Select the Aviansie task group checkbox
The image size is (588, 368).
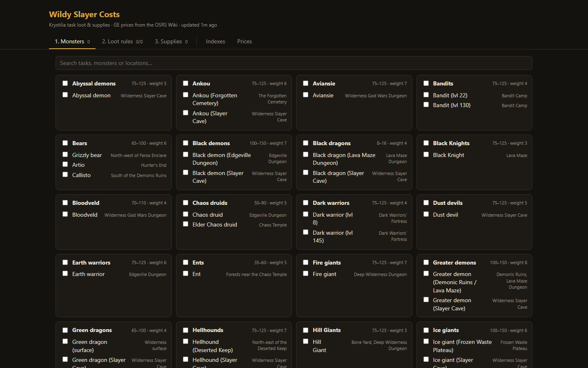[305, 83]
